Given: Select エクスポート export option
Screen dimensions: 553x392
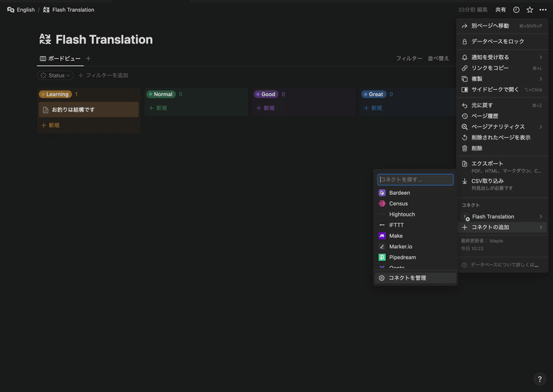Looking at the screenshot, I should (503, 167).
